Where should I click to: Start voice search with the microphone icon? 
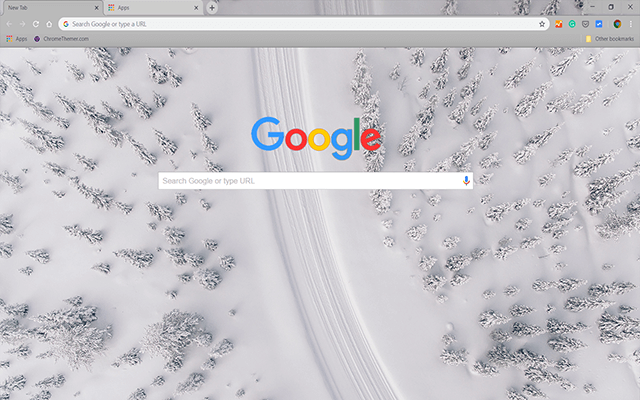pos(466,180)
